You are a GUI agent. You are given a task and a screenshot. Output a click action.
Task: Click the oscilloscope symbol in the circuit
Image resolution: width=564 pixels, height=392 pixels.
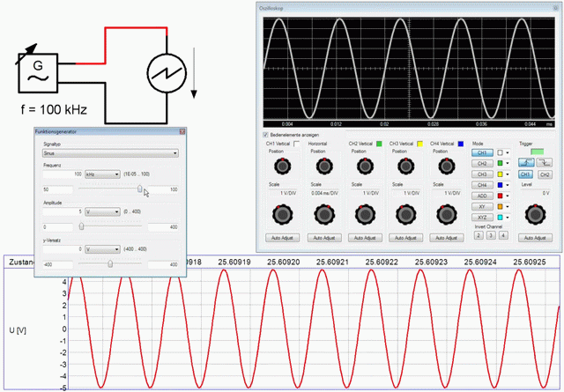point(167,73)
